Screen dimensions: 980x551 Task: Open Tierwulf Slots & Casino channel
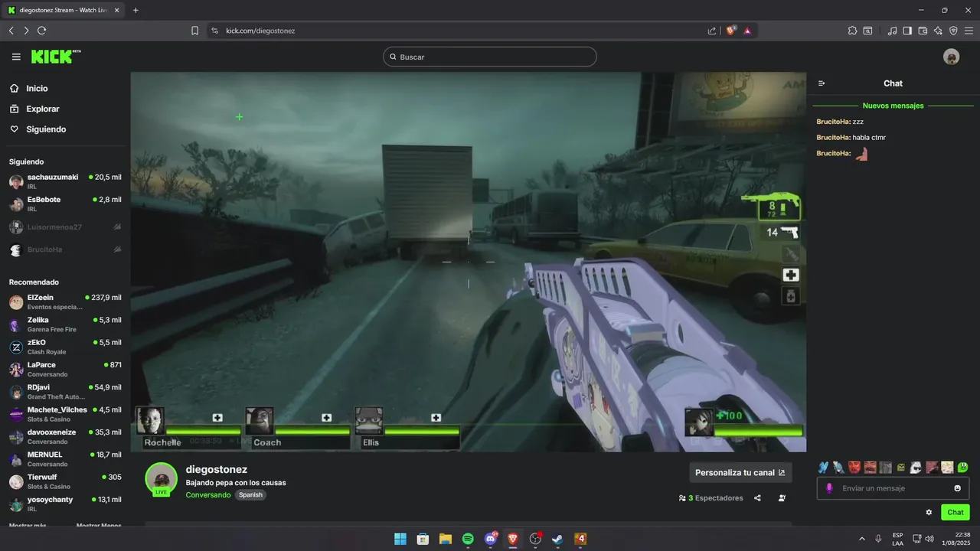point(65,481)
